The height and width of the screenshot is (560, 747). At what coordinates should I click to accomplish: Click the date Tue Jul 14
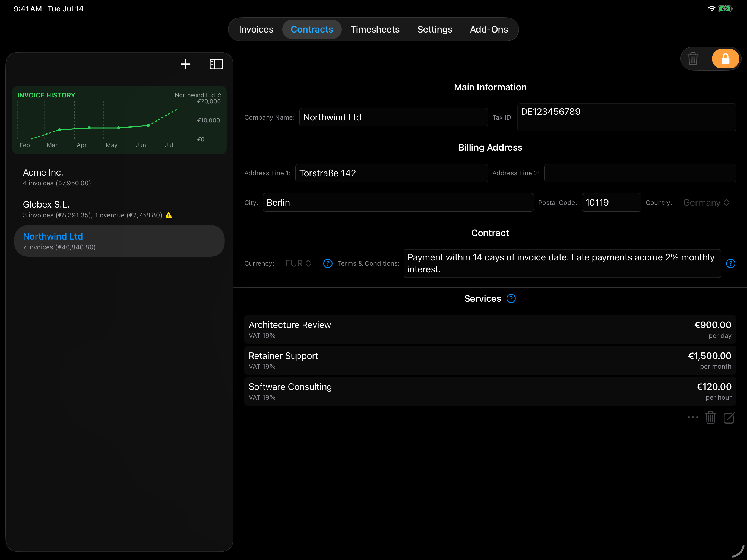pyautogui.click(x=65, y=9)
